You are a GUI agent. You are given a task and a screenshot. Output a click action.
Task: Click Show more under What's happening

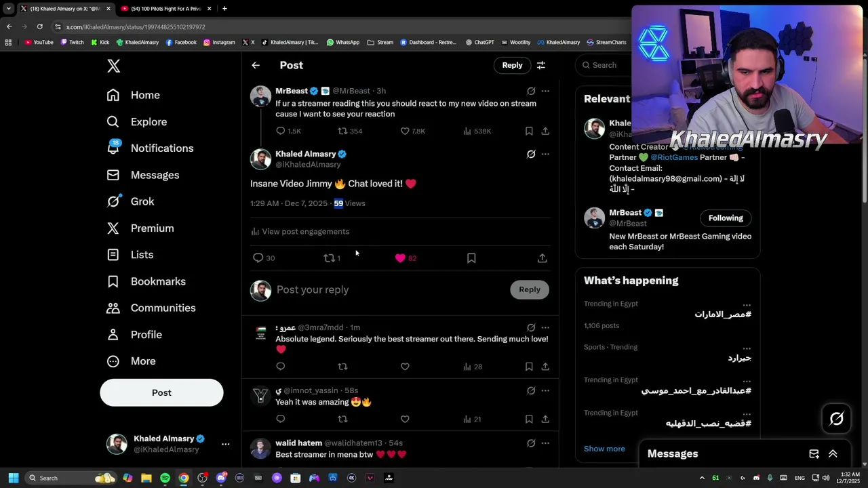(x=604, y=449)
